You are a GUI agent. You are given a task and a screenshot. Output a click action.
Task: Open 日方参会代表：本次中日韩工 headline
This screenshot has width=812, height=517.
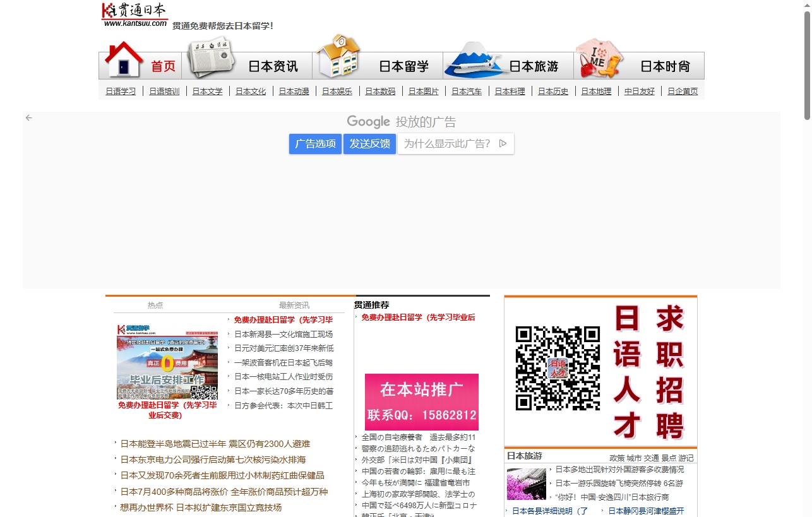284,405
